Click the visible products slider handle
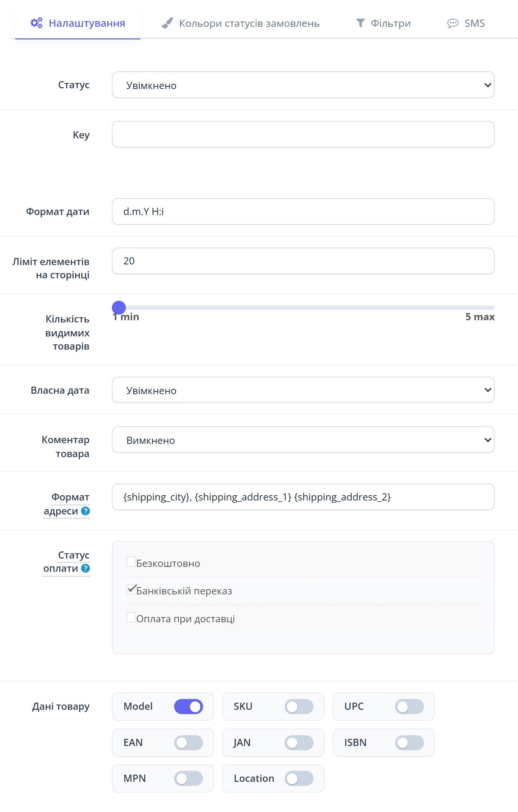Image resolution: width=518 pixels, height=812 pixels. coord(119,308)
